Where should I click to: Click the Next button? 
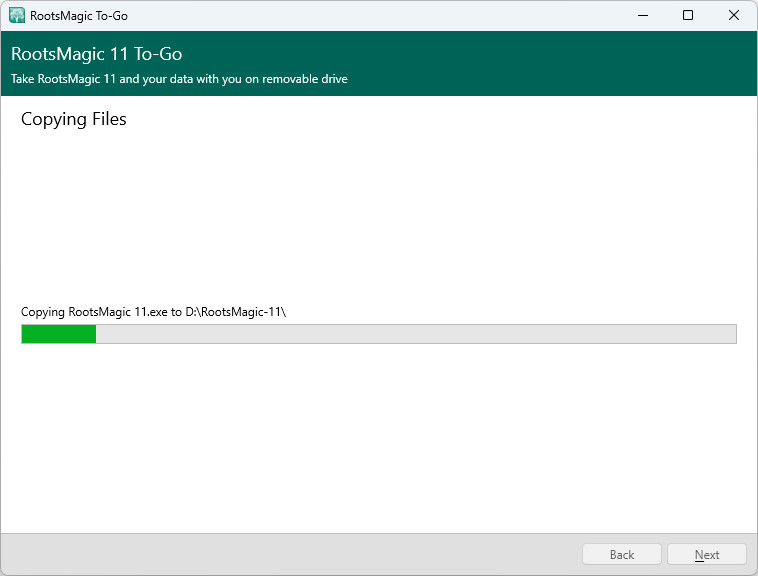pos(707,554)
